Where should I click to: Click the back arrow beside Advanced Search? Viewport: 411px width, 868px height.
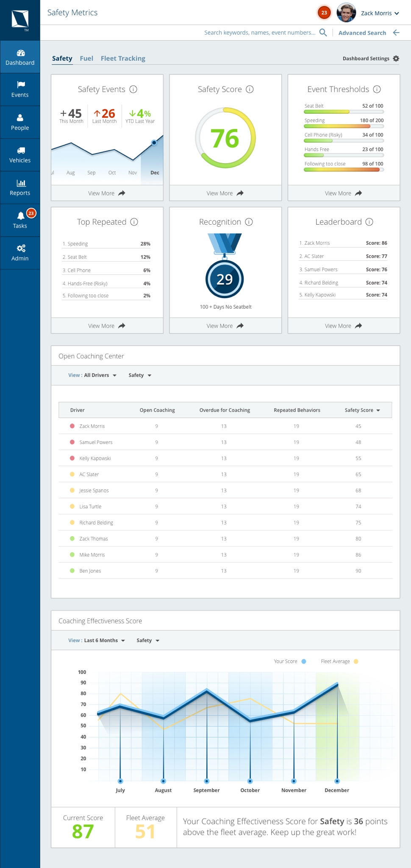coord(396,33)
